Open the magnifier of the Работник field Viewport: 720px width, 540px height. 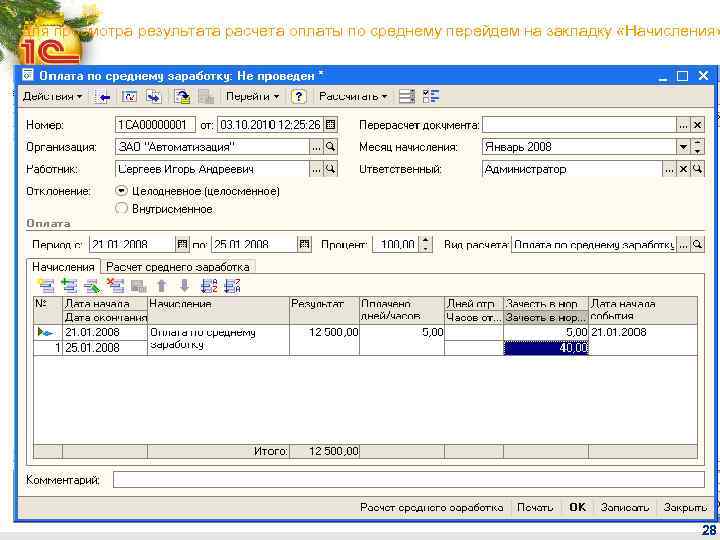[330, 169]
